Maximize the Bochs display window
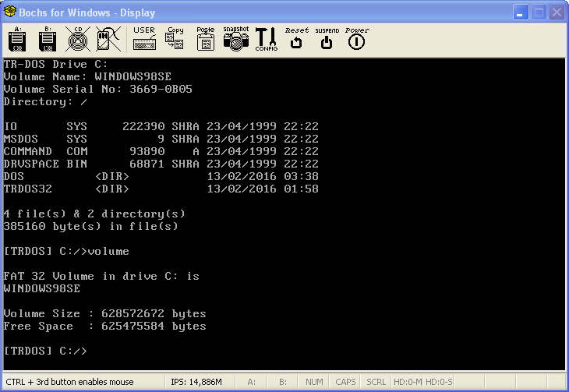The height and width of the screenshot is (392, 569). point(539,12)
